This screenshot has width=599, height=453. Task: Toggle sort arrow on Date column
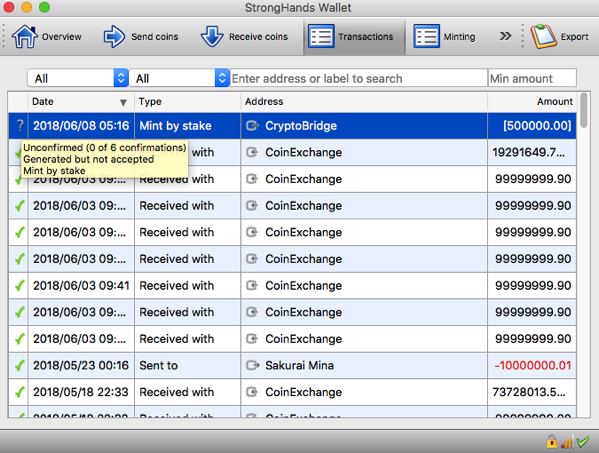(123, 102)
